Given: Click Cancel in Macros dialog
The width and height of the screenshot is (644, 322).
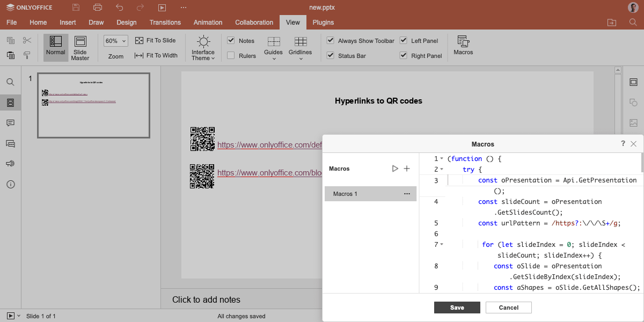Looking at the screenshot, I should pyautogui.click(x=509, y=308).
